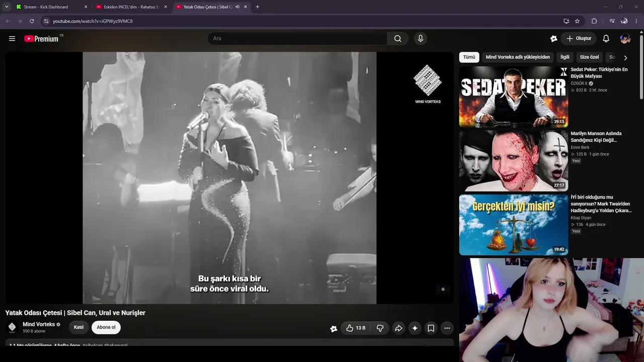Click the flower-shaped icon beside Oluştur
The height and width of the screenshot is (362, 644).
554,39
